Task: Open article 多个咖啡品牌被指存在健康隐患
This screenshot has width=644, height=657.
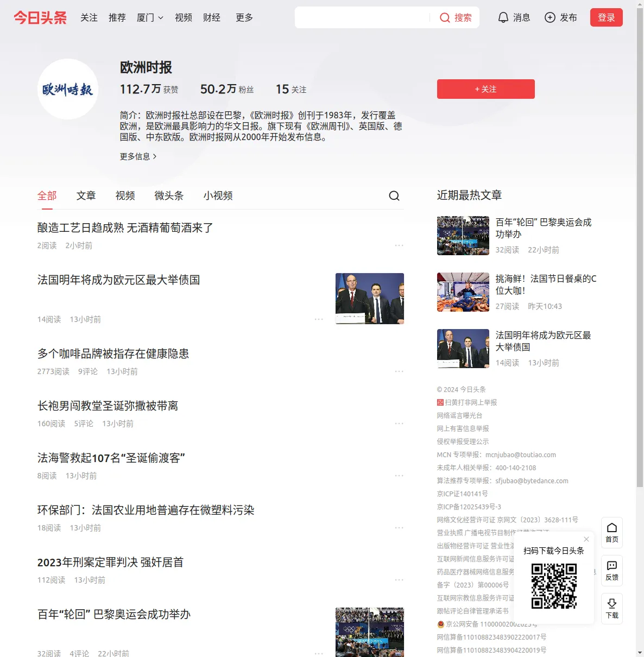Action: (113, 353)
